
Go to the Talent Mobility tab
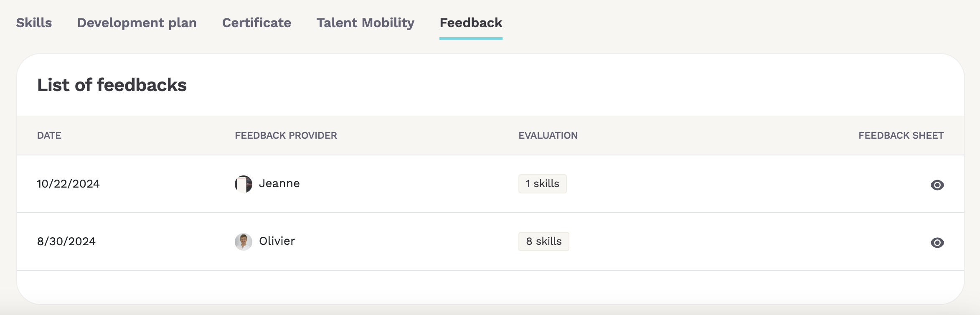point(365,23)
